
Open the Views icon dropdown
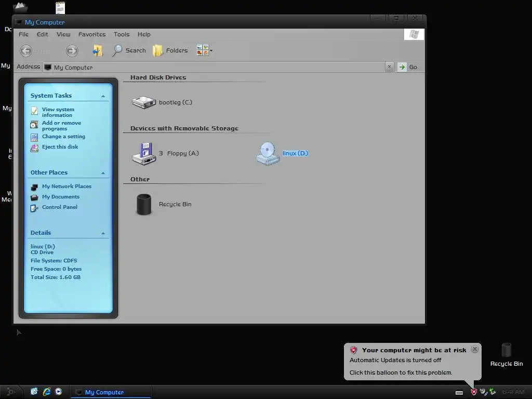pyautogui.click(x=204, y=50)
